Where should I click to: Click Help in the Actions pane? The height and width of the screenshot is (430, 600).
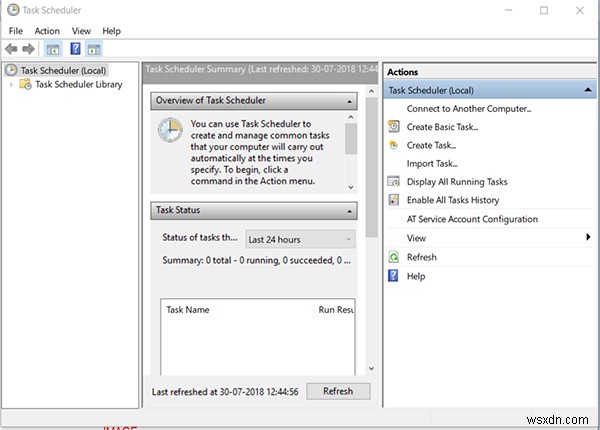click(416, 276)
